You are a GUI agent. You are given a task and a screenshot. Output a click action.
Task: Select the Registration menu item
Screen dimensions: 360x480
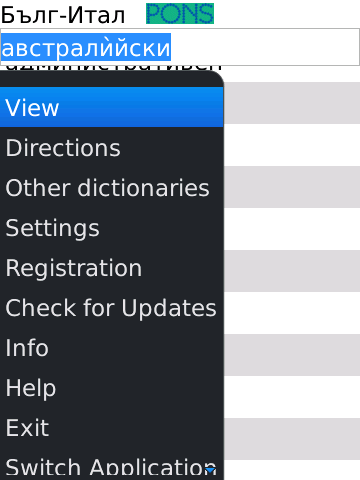[x=112, y=268]
